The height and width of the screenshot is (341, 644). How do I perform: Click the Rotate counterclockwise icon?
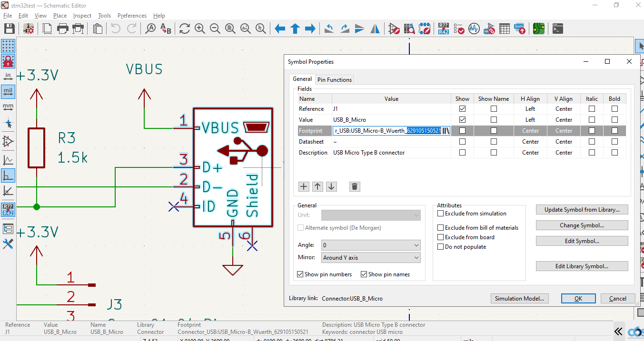(x=329, y=29)
